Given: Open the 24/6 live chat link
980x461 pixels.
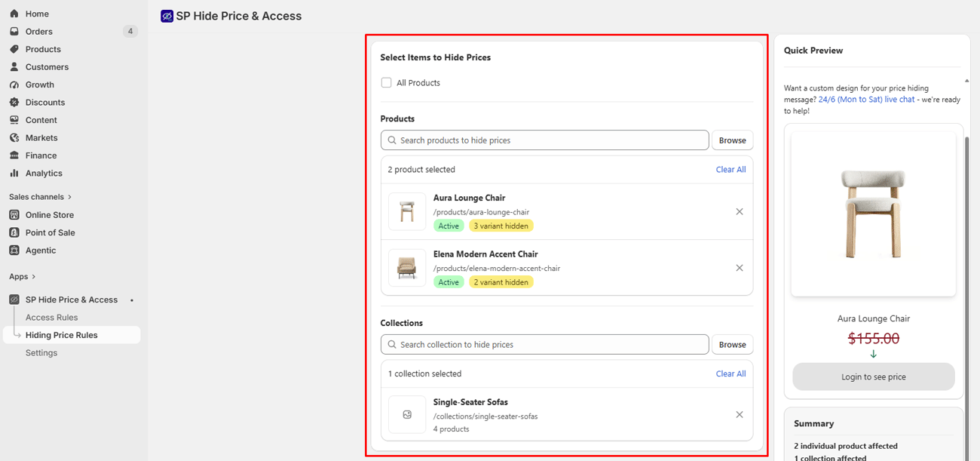Looking at the screenshot, I should (867, 100).
